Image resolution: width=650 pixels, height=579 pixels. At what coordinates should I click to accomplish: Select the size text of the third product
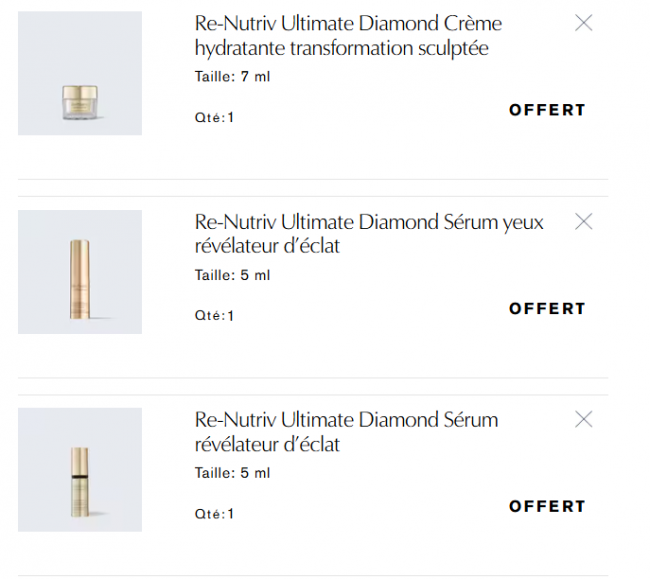coord(232,473)
